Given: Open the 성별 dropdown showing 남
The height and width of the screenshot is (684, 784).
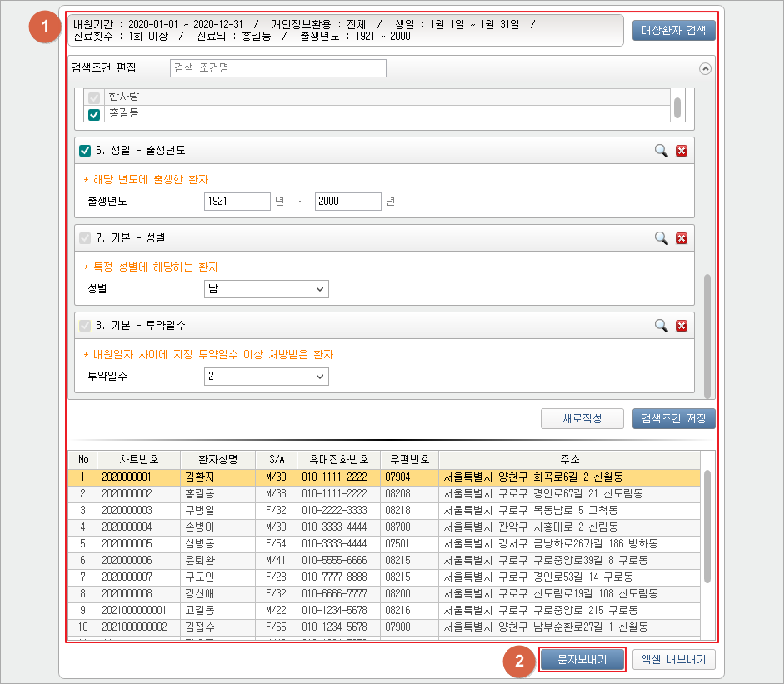Looking at the screenshot, I should coord(267,289).
